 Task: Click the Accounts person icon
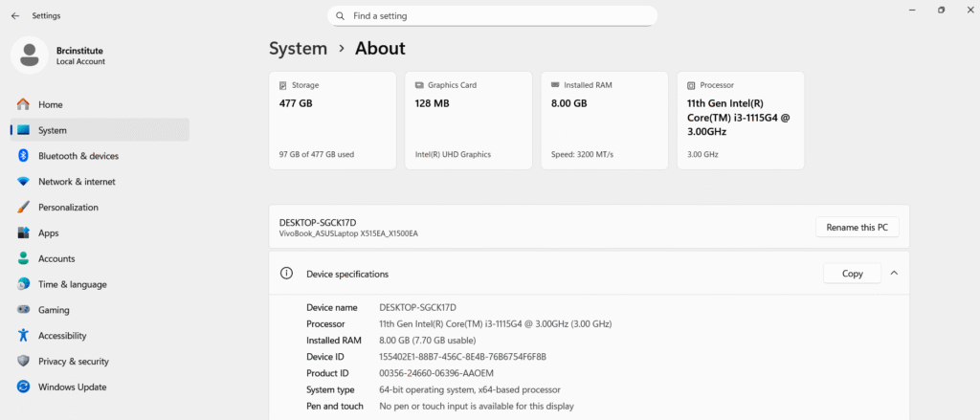(23, 258)
